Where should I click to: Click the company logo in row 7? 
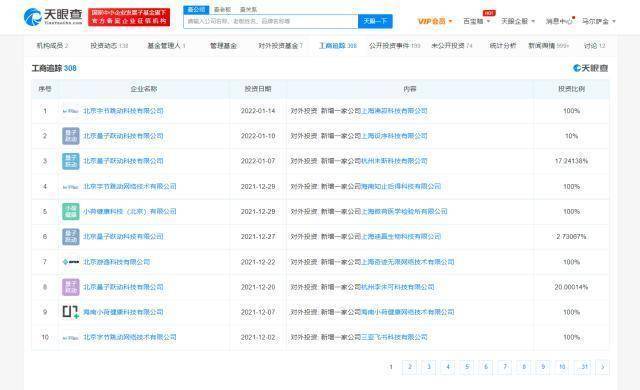71,262
